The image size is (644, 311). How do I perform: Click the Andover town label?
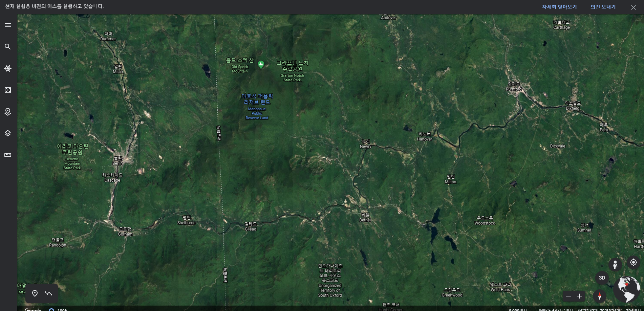click(x=388, y=17)
